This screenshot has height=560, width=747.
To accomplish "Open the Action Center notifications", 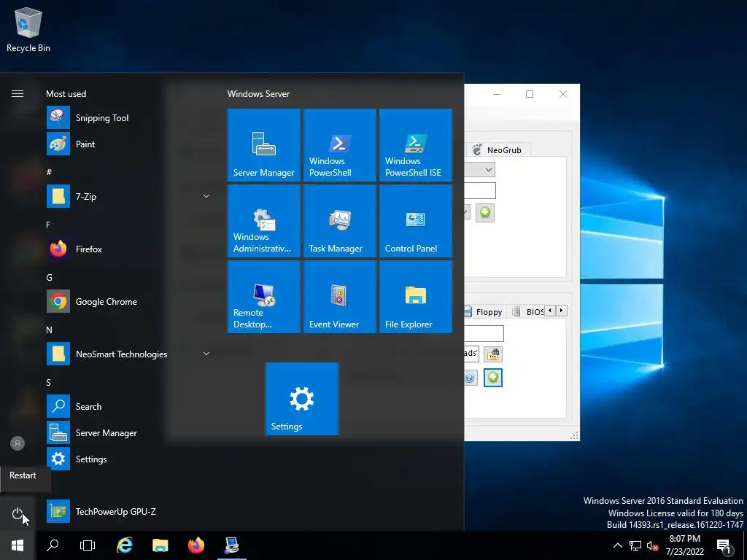I will coord(724,545).
